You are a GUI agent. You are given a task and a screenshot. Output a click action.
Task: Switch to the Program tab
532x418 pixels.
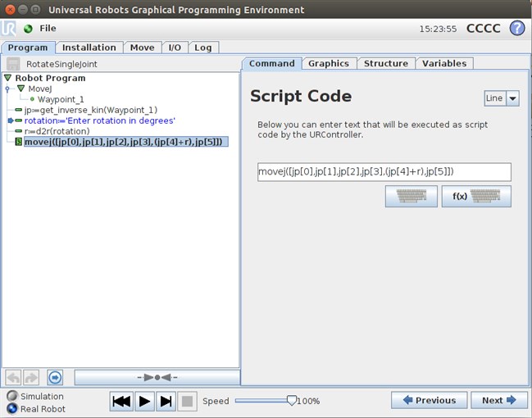(x=28, y=48)
